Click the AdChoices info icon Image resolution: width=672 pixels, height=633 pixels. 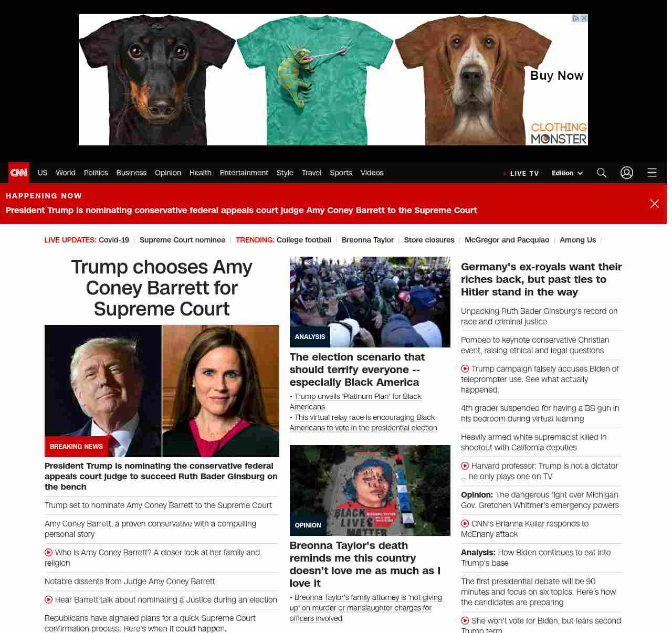pos(575,18)
